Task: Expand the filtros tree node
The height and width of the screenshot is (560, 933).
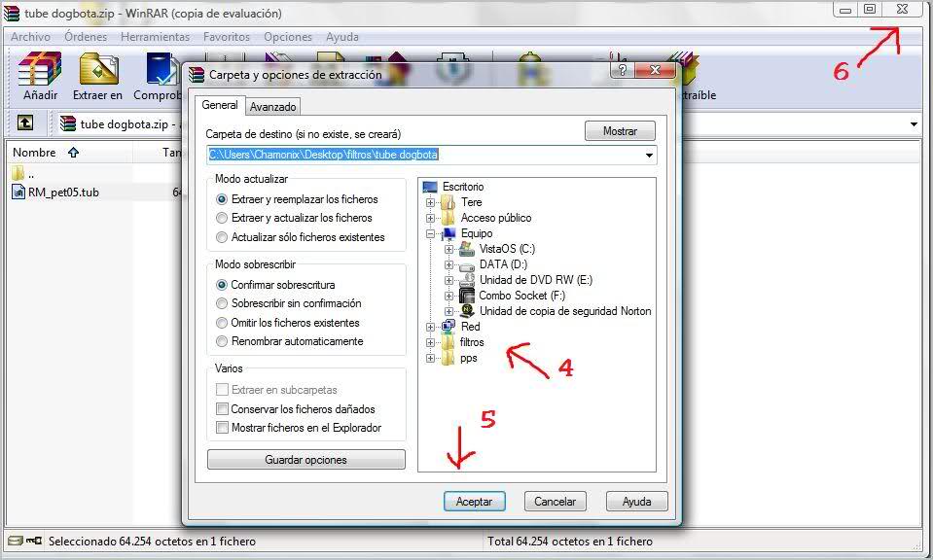Action: pyautogui.click(x=430, y=342)
